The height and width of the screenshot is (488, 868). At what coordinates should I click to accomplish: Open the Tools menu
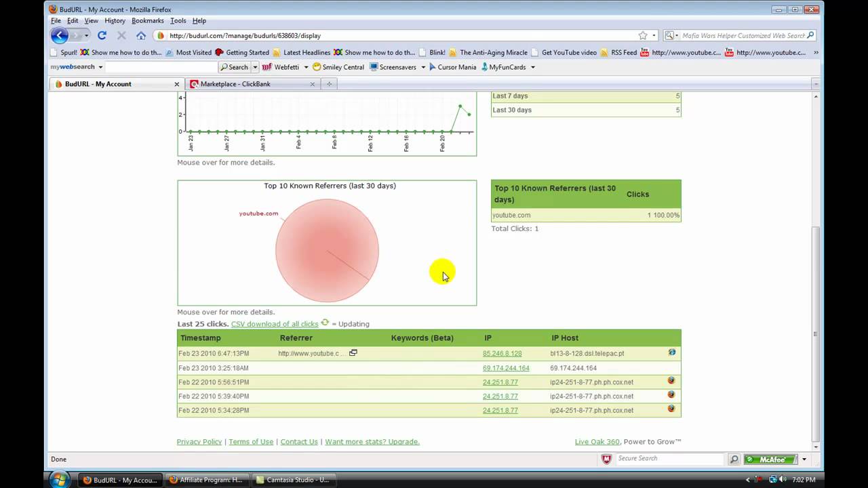pyautogui.click(x=178, y=21)
